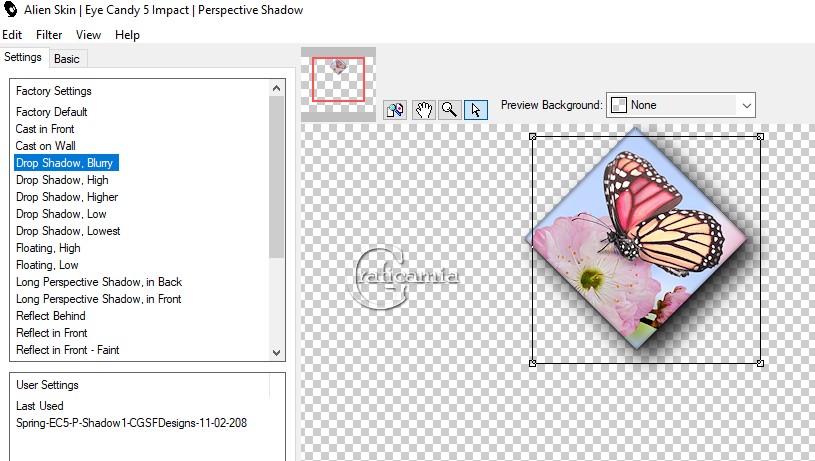
Task: Click the Preview Background color swatch
Action: (619, 105)
